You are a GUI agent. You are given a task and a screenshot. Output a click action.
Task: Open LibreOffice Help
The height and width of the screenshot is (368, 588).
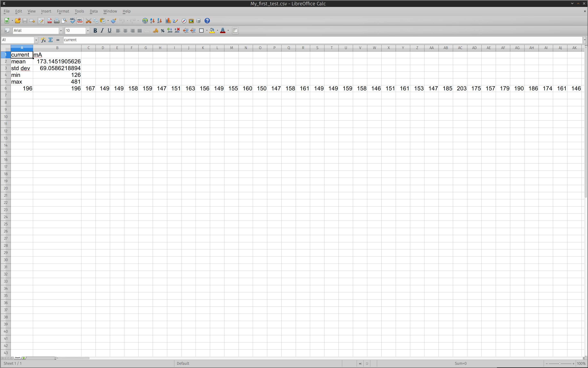point(207,21)
